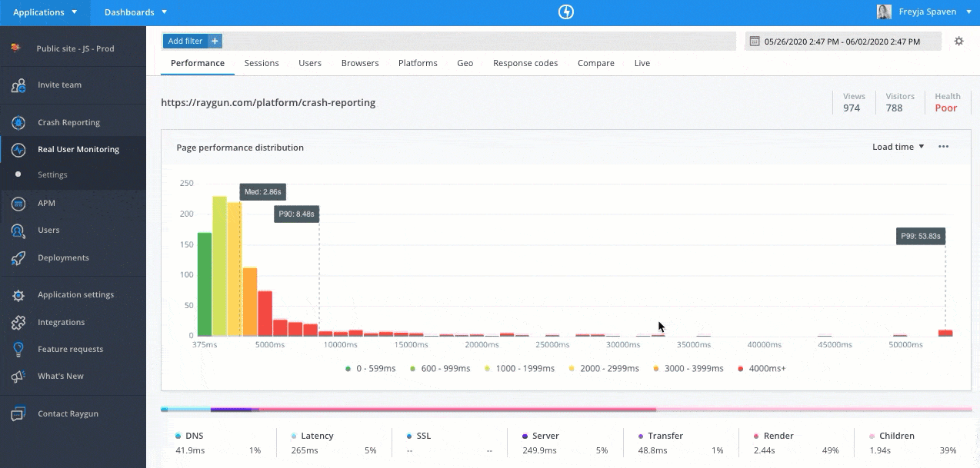
Task: Click the Views 974 count
Action: coord(852,108)
